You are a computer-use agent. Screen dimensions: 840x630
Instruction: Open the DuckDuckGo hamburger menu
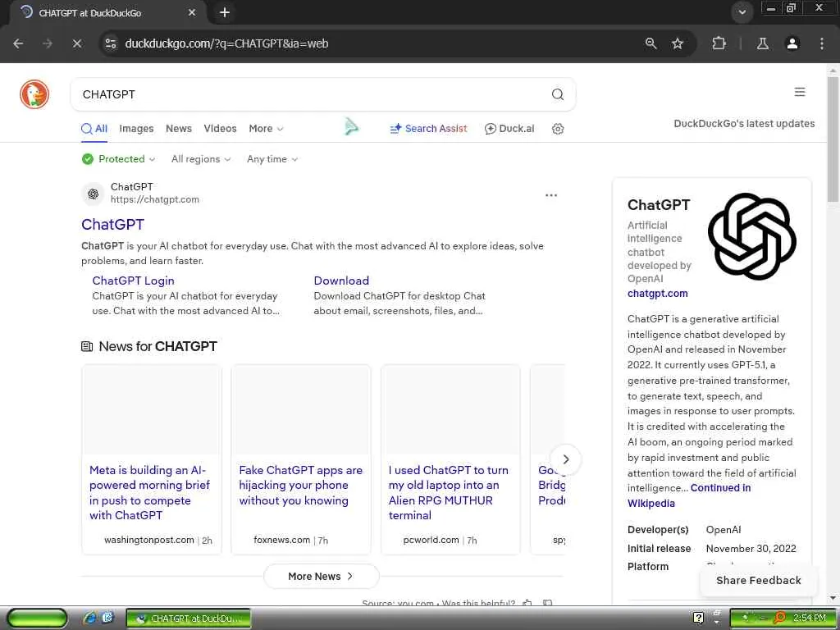[x=800, y=92]
